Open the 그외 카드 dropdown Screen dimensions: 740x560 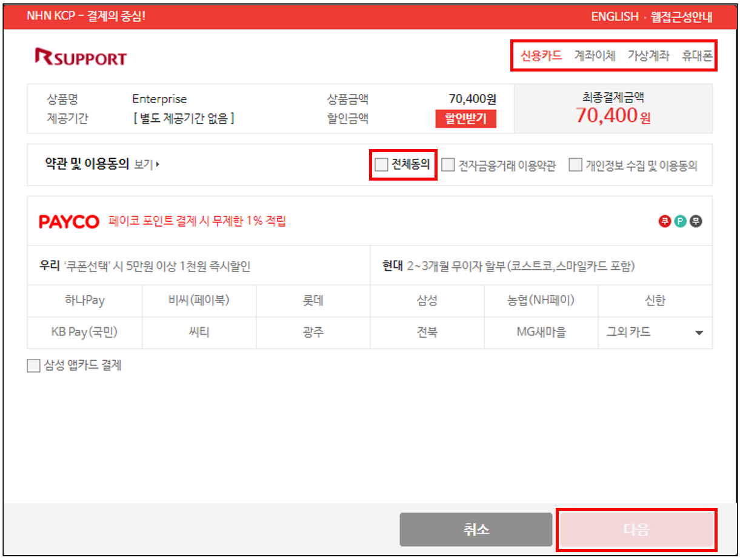(x=655, y=333)
